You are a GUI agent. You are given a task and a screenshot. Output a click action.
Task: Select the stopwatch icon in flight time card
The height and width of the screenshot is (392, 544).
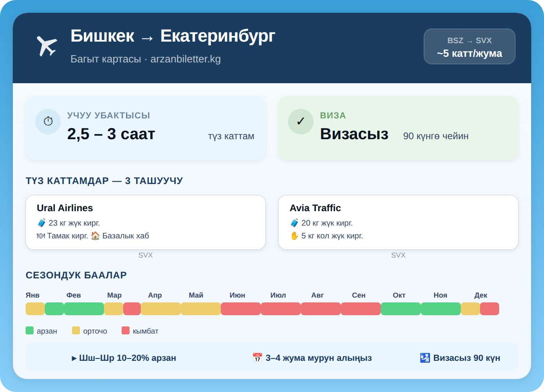click(x=48, y=121)
